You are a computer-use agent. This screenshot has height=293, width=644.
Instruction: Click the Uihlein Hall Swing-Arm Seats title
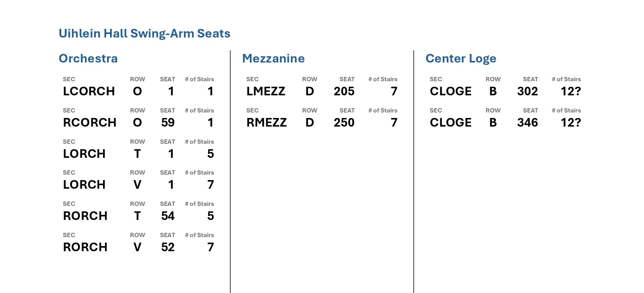point(144,34)
